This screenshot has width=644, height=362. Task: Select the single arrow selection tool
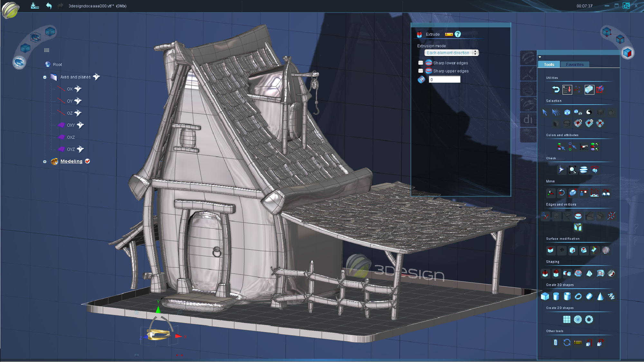pyautogui.click(x=545, y=112)
